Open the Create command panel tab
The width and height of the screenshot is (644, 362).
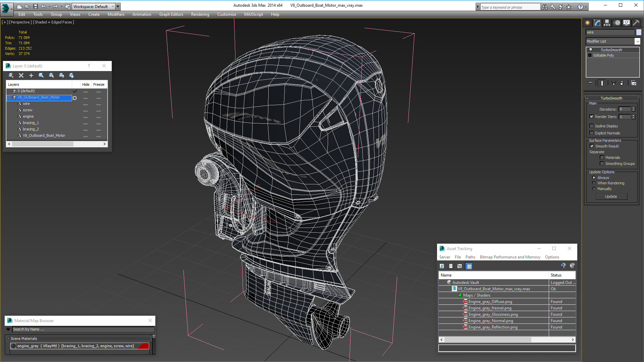click(x=587, y=23)
